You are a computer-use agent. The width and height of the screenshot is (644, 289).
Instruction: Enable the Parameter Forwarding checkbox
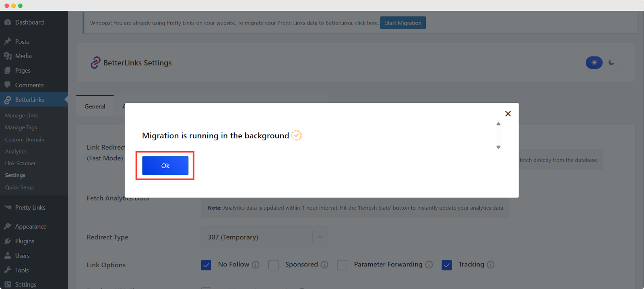pos(342,265)
